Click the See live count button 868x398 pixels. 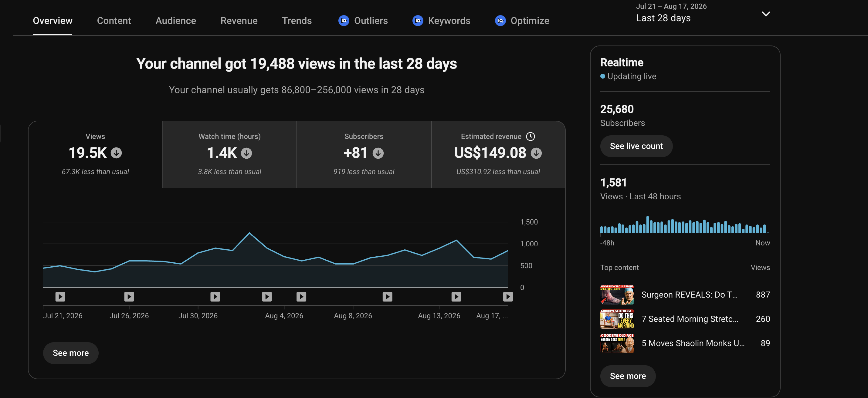[x=636, y=146]
